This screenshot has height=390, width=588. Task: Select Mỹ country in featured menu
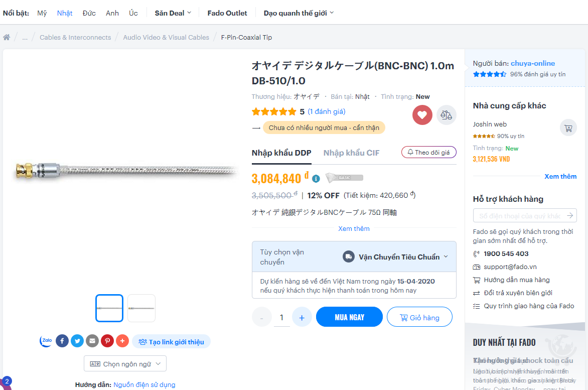point(42,13)
